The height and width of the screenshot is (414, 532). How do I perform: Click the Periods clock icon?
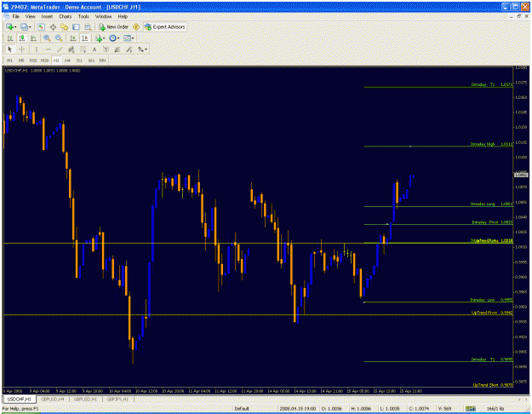click(112, 38)
